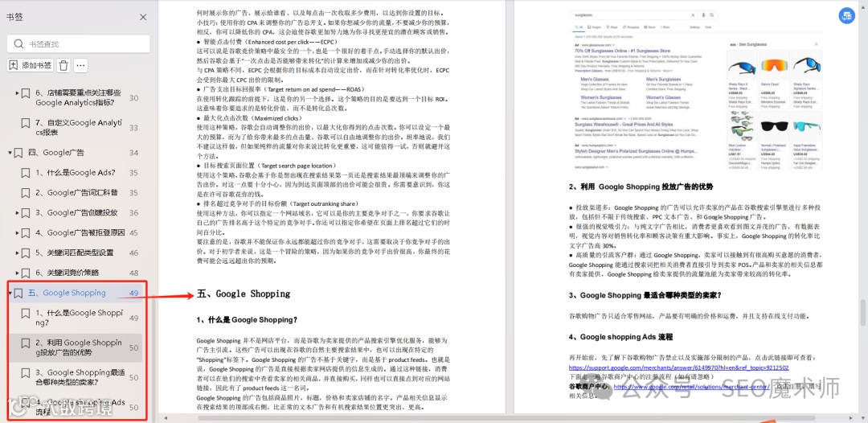The height and width of the screenshot is (423, 868).
Task: Open bookmark 2、Google广告词汇科普
Action: 76,193
